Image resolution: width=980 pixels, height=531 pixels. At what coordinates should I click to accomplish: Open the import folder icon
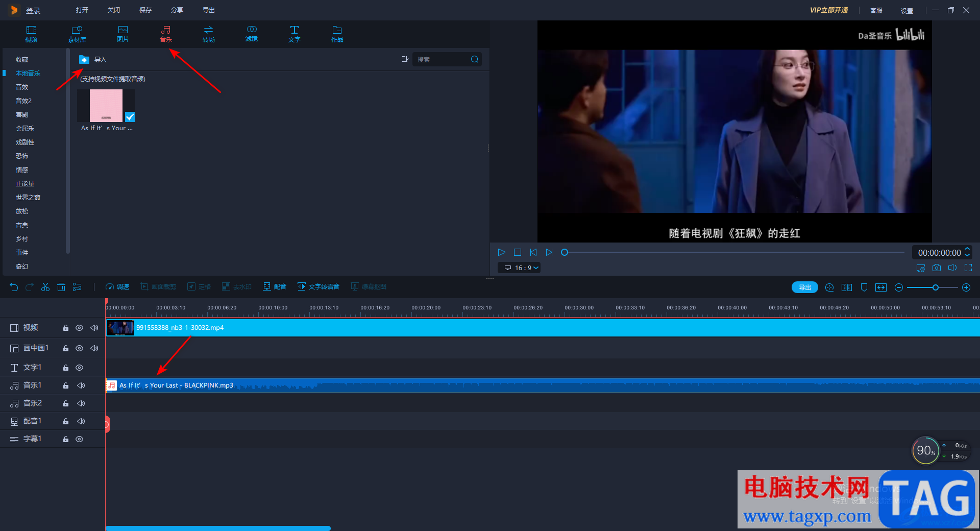click(84, 60)
